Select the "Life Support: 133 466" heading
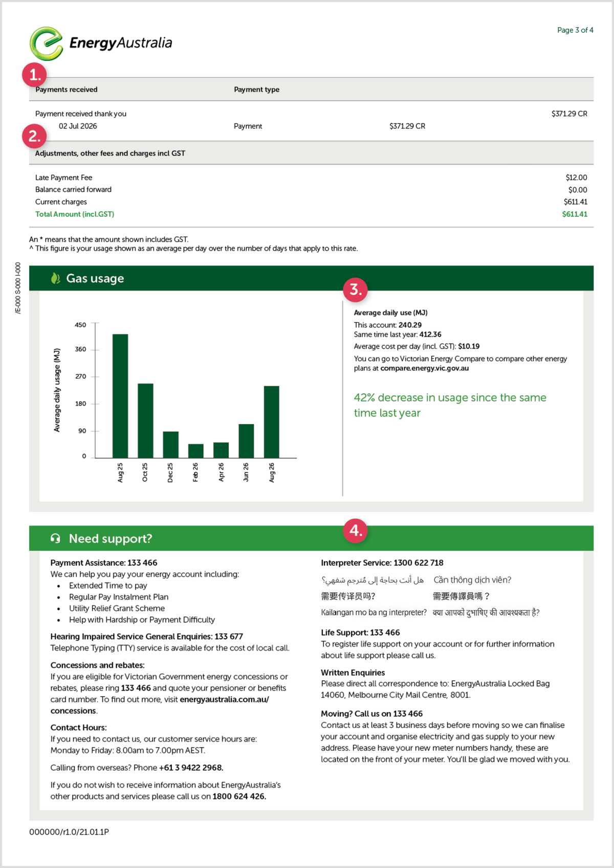 pos(360,633)
